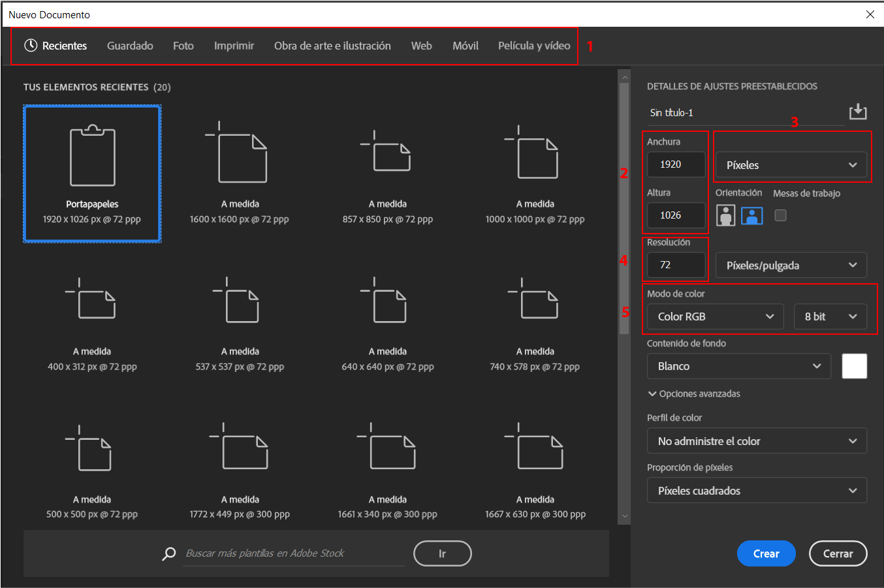The height and width of the screenshot is (588, 884).
Task: Close the Nuevo Documento dialog window
Action: [870, 14]
